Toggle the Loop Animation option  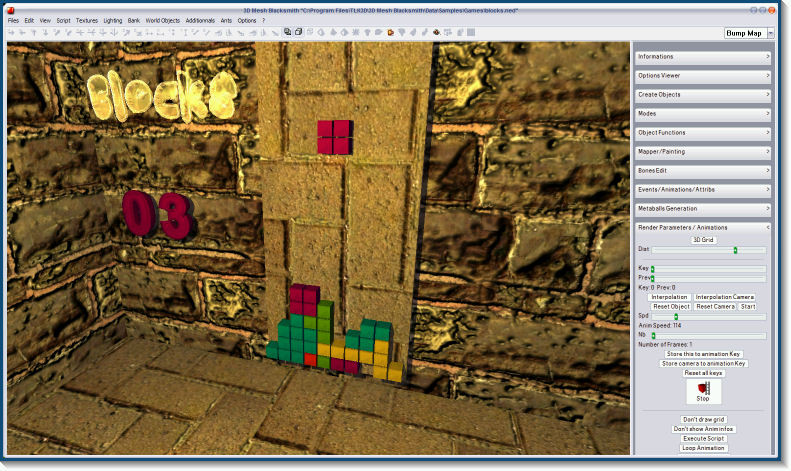[x=703, y=449]
